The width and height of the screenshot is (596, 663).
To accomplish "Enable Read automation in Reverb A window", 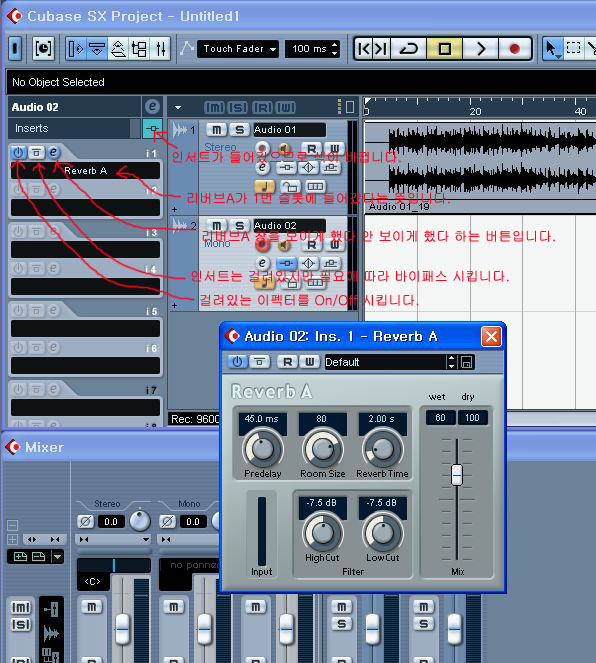I will (287, 362).
